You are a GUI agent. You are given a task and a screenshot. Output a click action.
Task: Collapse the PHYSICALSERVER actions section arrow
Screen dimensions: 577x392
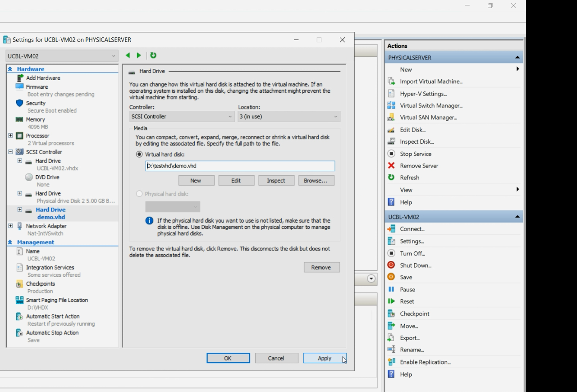point(517,58)
